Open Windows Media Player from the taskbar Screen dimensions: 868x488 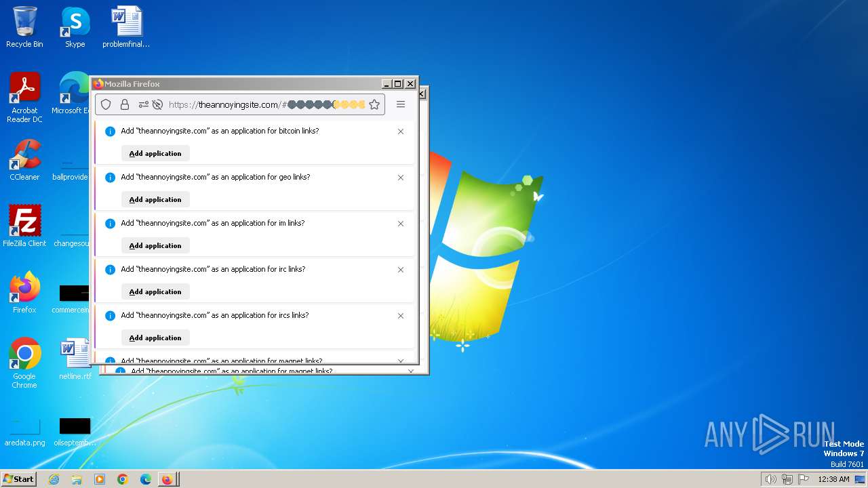click(100, 479)
